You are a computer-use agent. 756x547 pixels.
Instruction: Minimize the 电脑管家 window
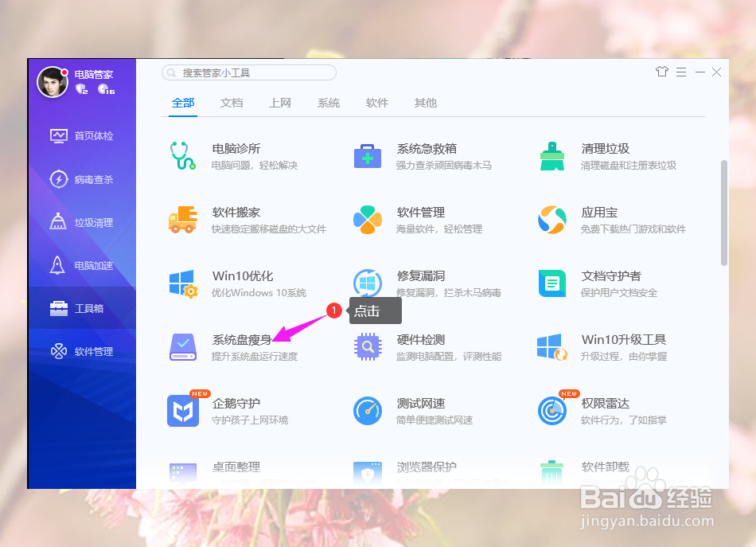click(x=700, y=72)
